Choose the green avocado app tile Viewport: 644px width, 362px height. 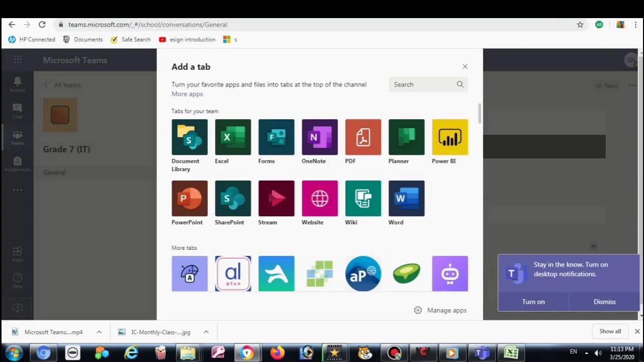pyautogui.click(x=407, y=274)
